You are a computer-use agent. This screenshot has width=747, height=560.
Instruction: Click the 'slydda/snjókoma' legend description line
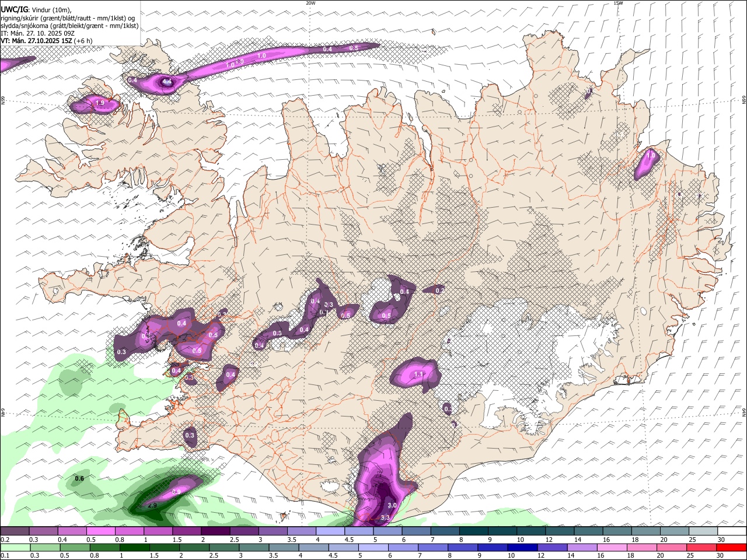[x=69, y=26]
